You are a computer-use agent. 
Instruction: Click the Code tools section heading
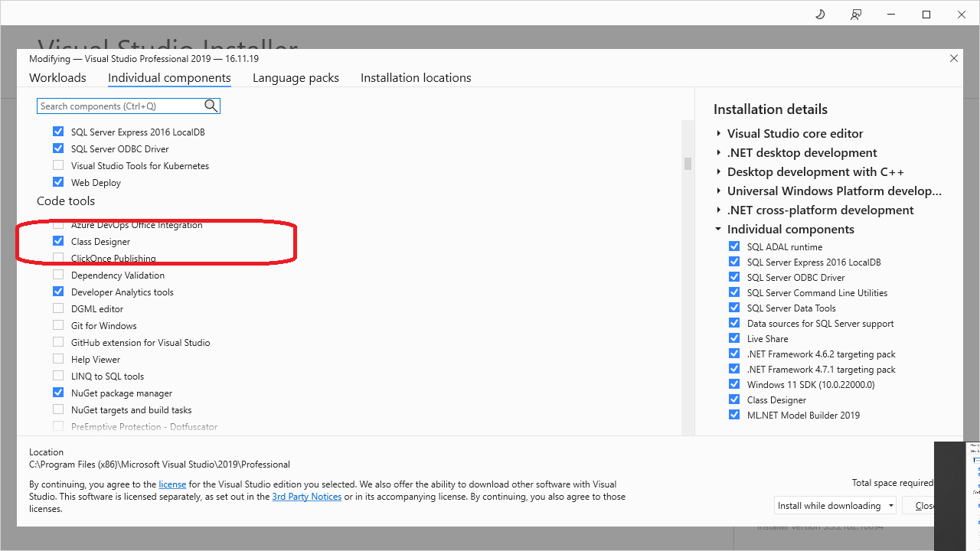[x=66, y=201]
